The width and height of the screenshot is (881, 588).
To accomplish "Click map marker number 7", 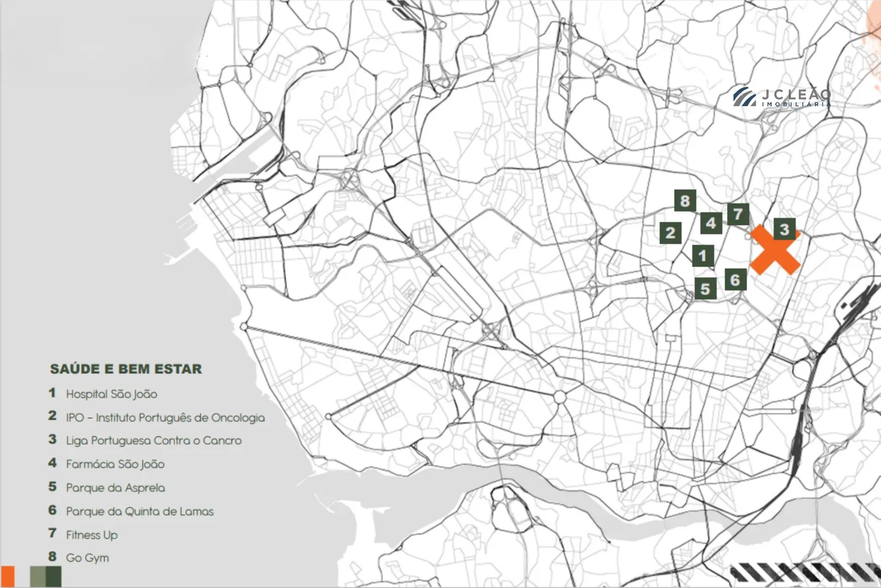I will click(738, 214).
